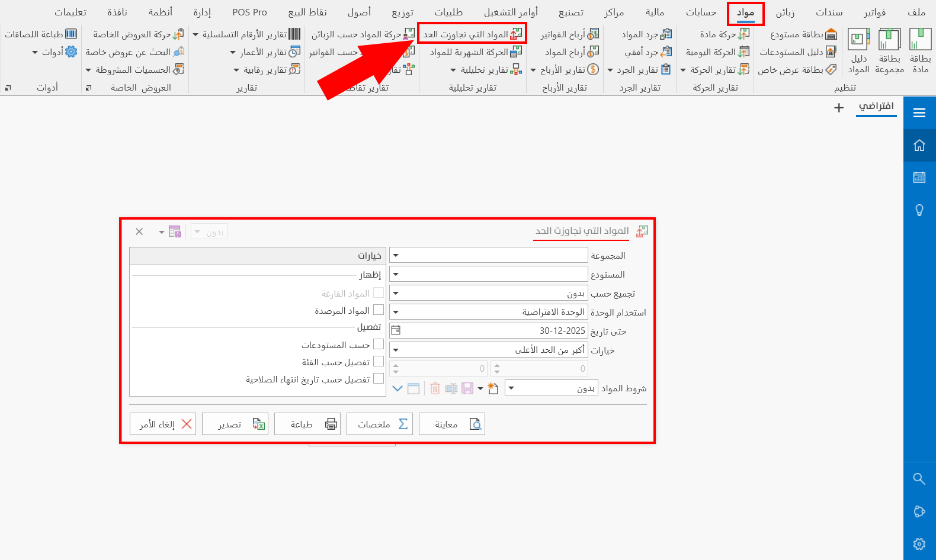Switch to the حسابات ribbon tab
The image size is (936, 560).
tap(701, 12)
